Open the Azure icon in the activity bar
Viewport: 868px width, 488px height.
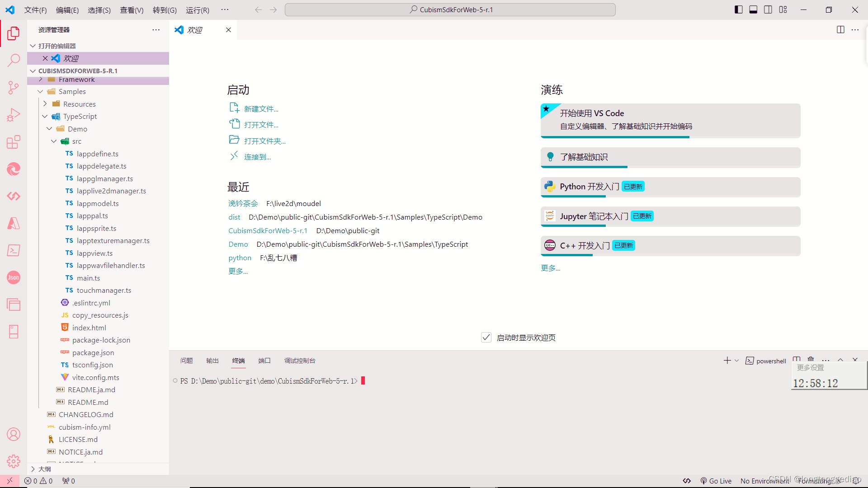[14, 223]
